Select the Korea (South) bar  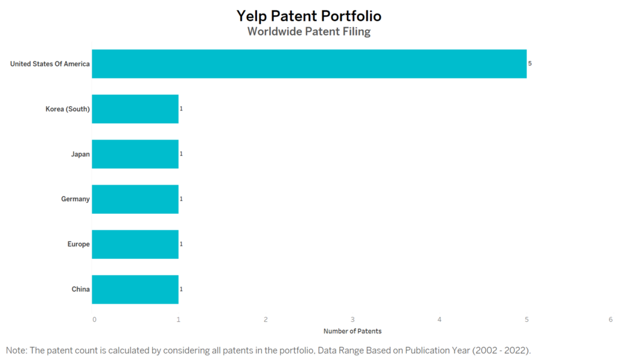(x=135, y=109)
